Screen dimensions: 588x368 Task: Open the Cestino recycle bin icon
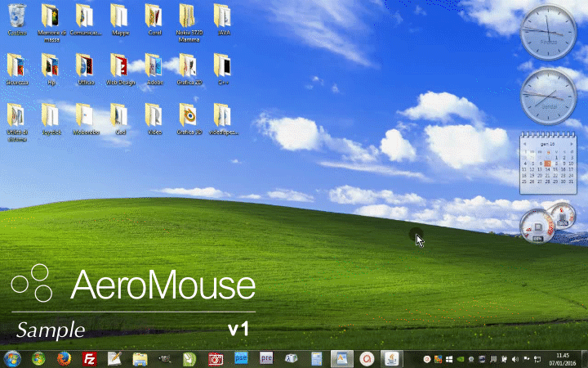point(17,20)
